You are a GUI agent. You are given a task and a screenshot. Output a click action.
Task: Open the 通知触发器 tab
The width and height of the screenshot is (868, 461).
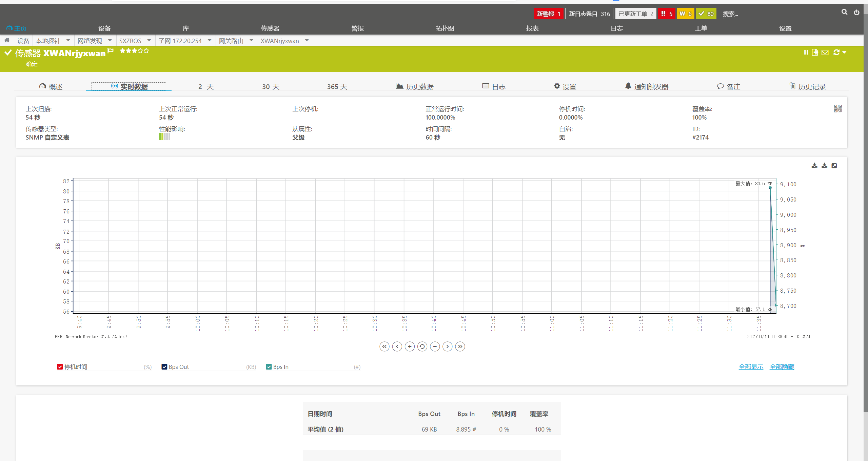pyautogui.click(x=647, y=87)
